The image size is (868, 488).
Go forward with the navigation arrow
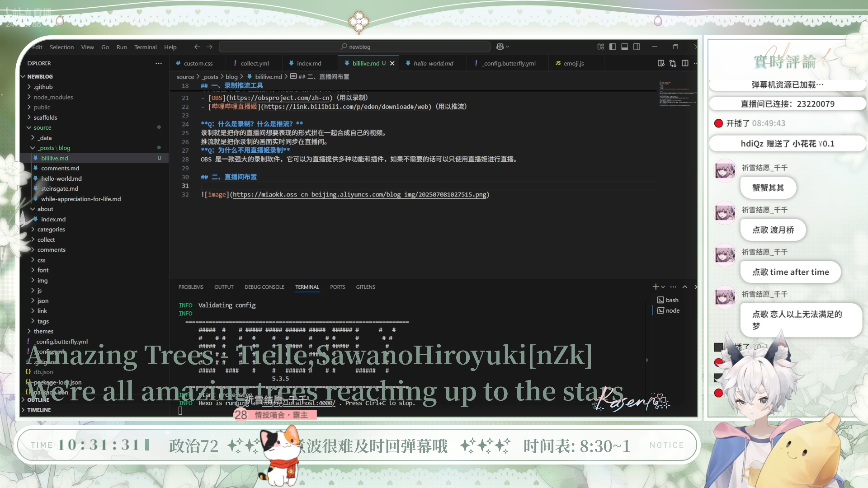coord(209,47)
